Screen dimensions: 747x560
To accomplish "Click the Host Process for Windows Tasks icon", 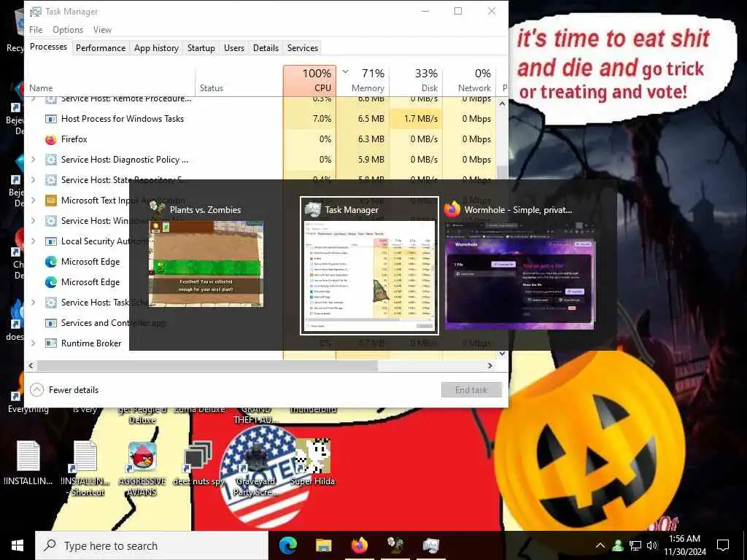I will click(x=50, y=119).
